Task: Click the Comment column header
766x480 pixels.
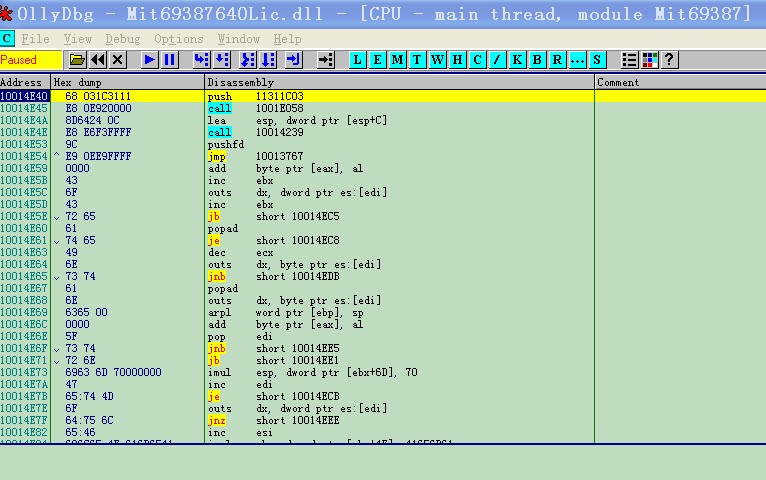Action: (681, 83)
